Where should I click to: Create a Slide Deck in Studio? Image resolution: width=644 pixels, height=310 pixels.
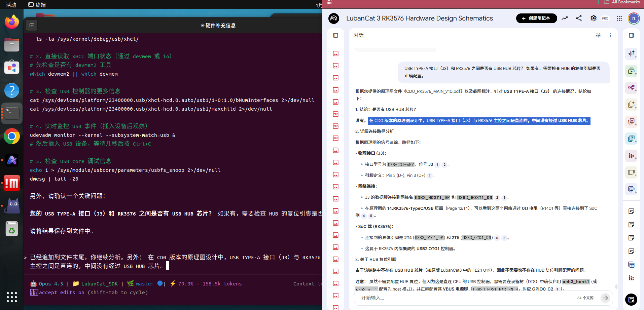631,172
